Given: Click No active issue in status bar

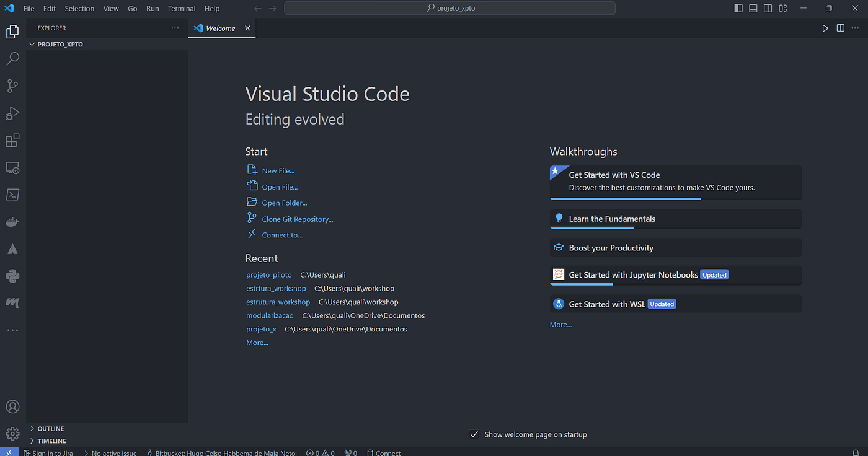Looking at the screenshot, I should 110,453.
